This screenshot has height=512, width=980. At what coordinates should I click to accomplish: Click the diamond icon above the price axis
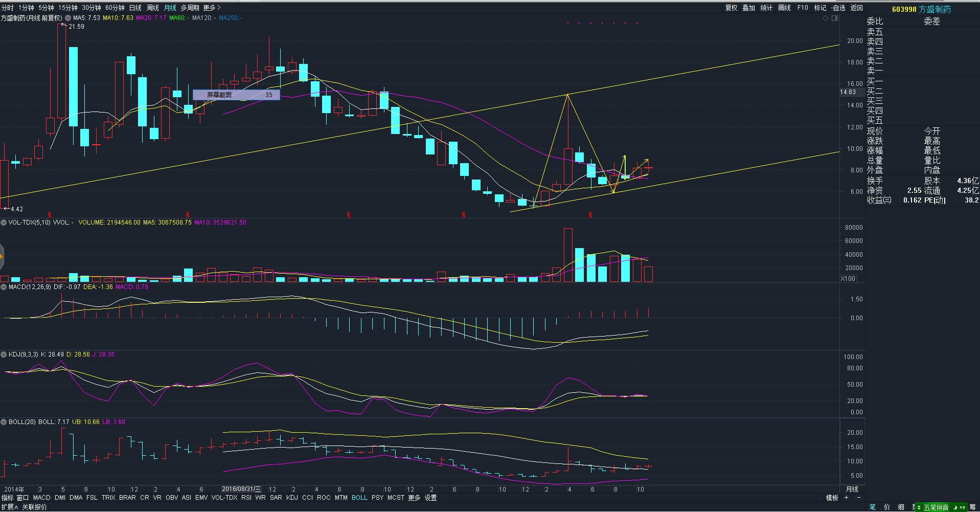tap(825, 18)
